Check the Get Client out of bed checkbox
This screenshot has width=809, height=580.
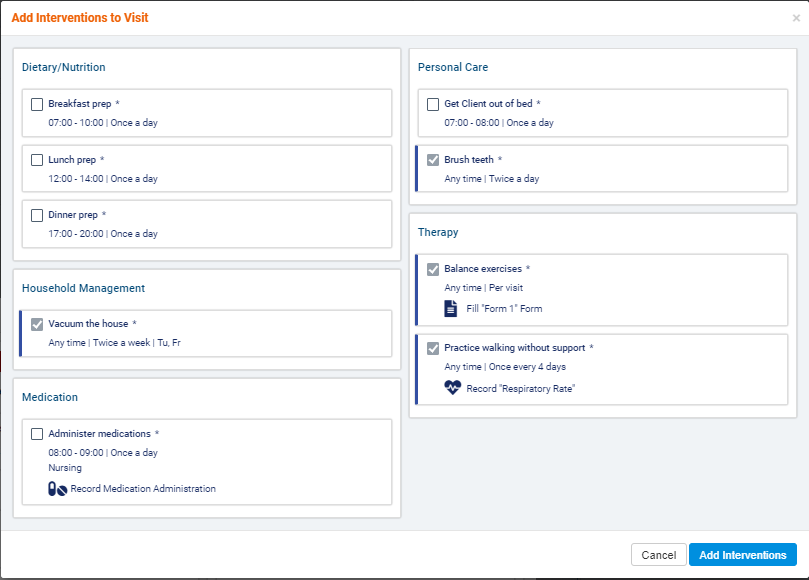coord(433,104)
